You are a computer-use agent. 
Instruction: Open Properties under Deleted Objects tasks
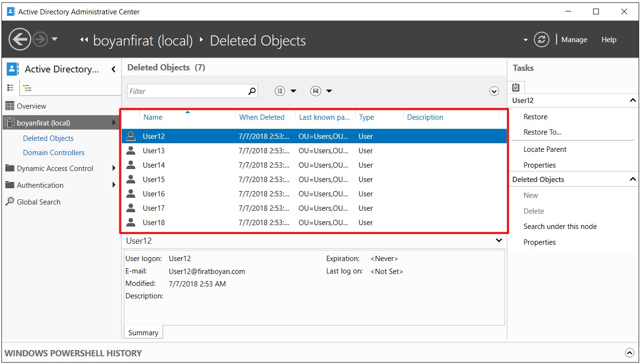(x=540, y=242)
